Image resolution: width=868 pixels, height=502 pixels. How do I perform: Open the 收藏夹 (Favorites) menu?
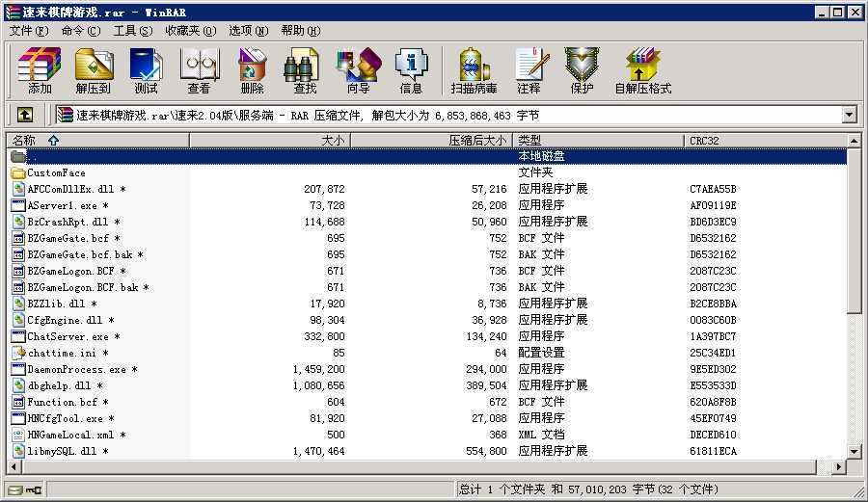(189, 30)
